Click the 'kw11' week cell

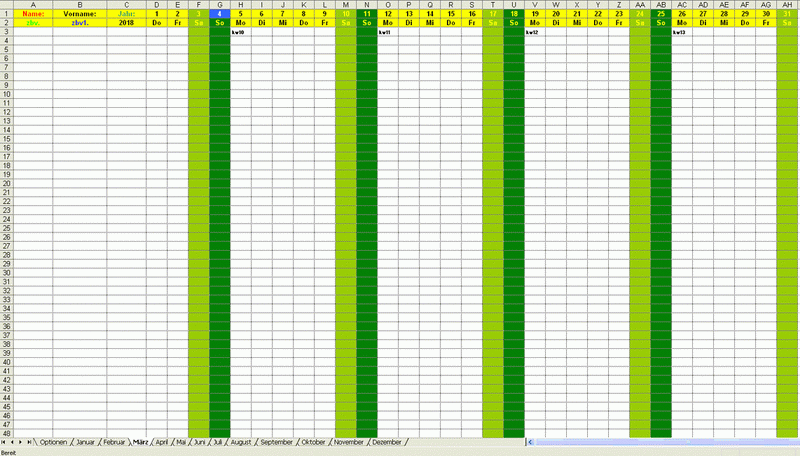(x=388, y=32)
